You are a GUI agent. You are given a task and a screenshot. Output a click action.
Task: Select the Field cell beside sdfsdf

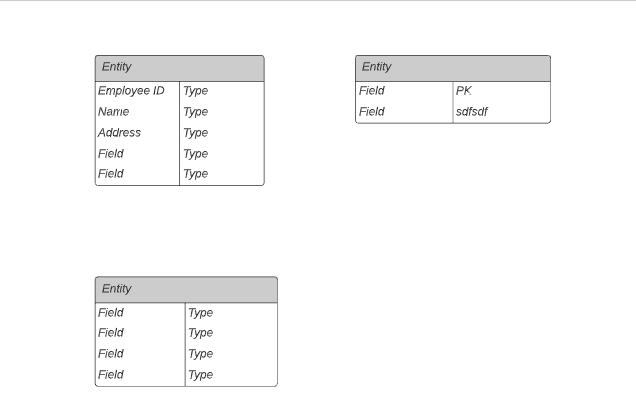pyautogui.click(x=404, y=112)
